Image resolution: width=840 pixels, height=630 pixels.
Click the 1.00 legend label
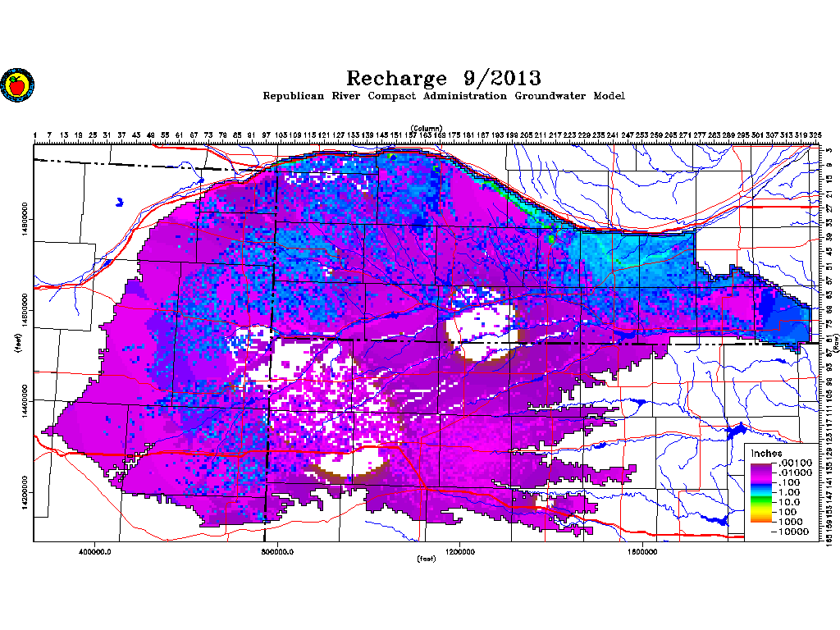(x=790, y=492)
